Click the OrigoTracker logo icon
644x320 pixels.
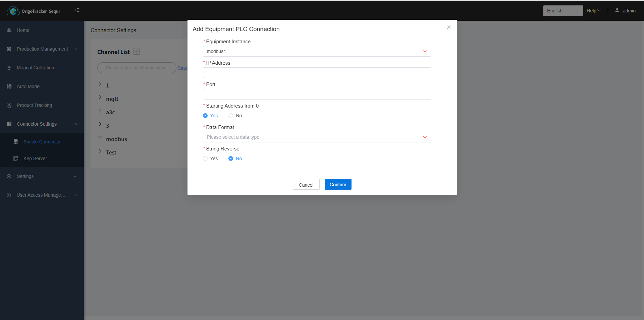13,11
